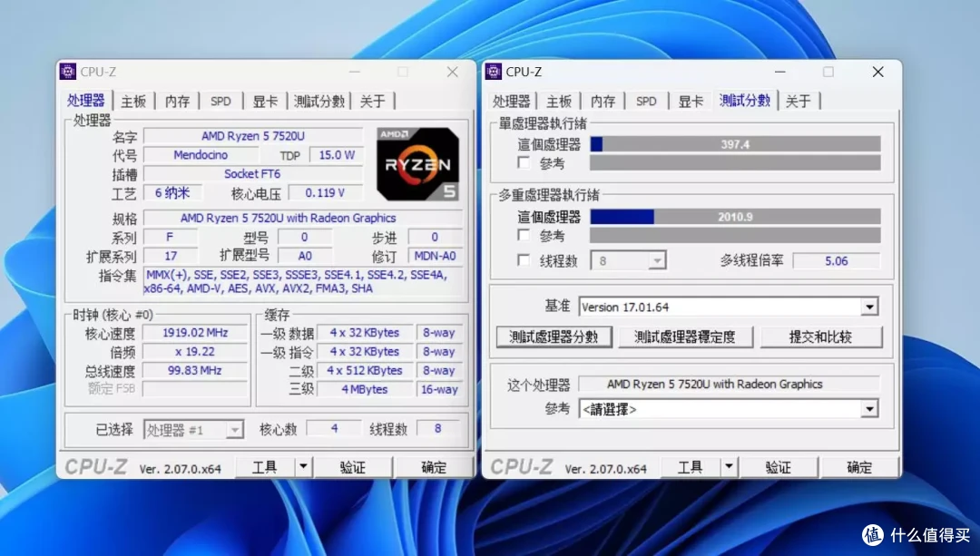Click processor name field AMD Ryzen 5 7520U

click(253, 135)
